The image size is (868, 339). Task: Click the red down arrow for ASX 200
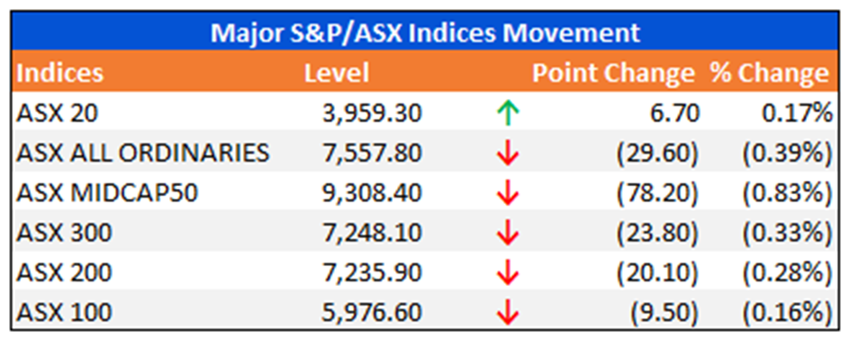point(508,273)
